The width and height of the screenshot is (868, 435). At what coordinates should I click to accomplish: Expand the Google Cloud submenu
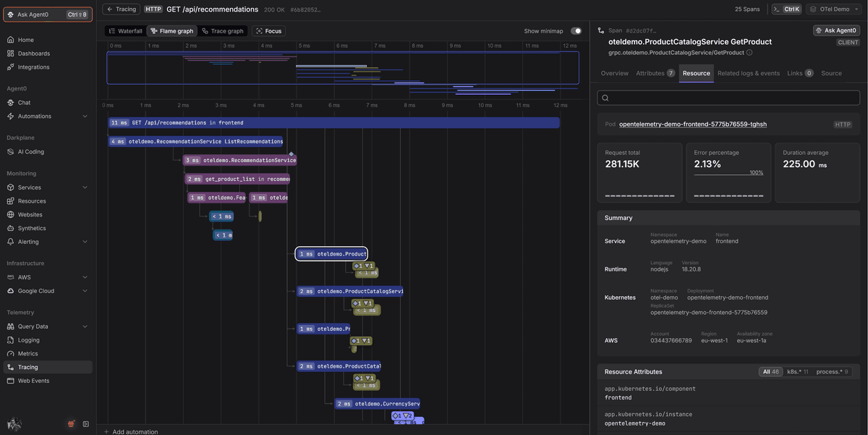point(85,291)
